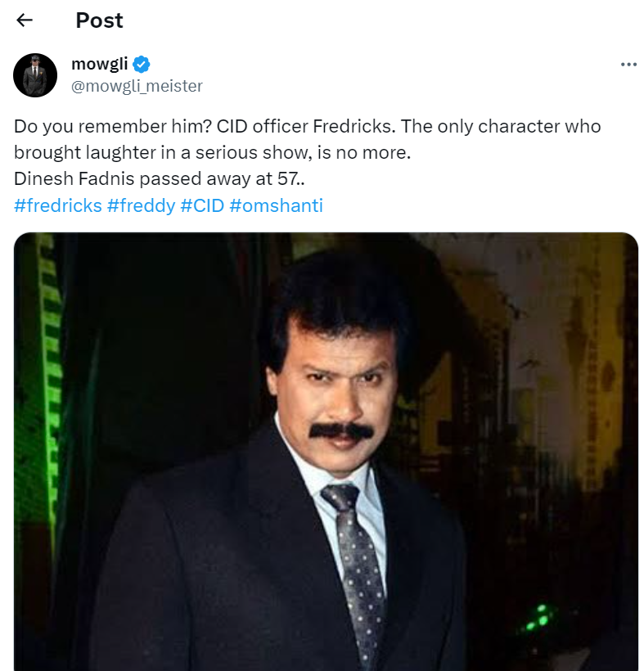Image resolution: width=644 pixels, height=671 pixels.
Task: Visit the #omshanti hashtag
Action: (277, 205)
